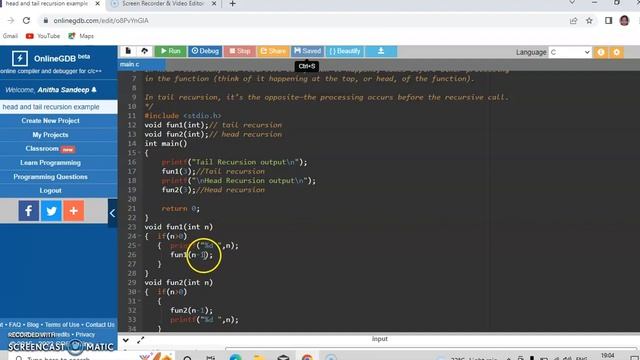This screenshot has height=360, width=640.
Task: Click 'int main()' on line 14
Action: 166,143
